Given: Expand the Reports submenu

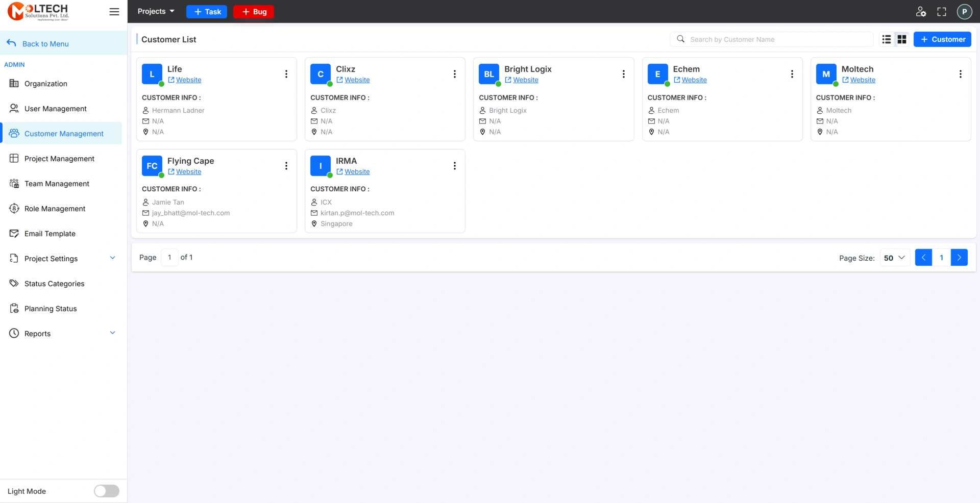Looking at the screenshot, I should pyautogui.click(x=112, y=333).
